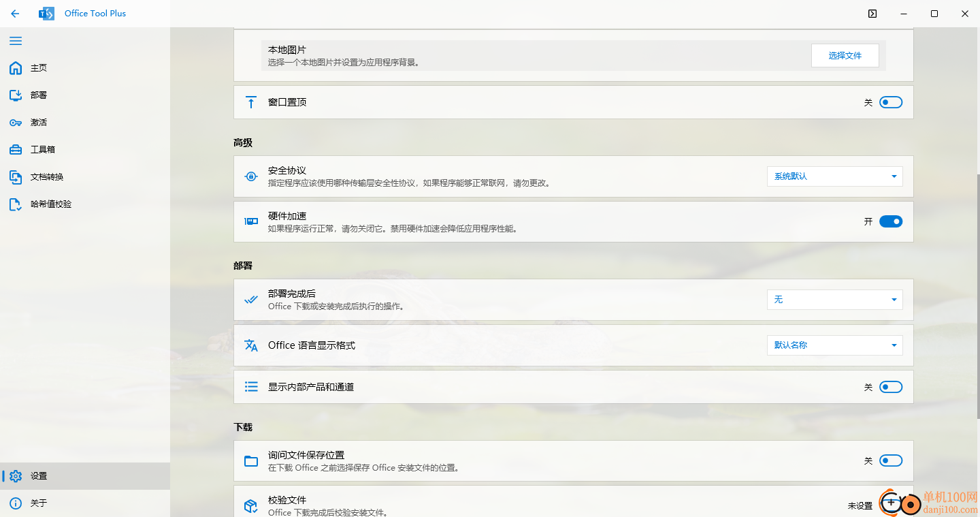
Task: Click the 选择文件 button
Action: (x=845, y=56)
